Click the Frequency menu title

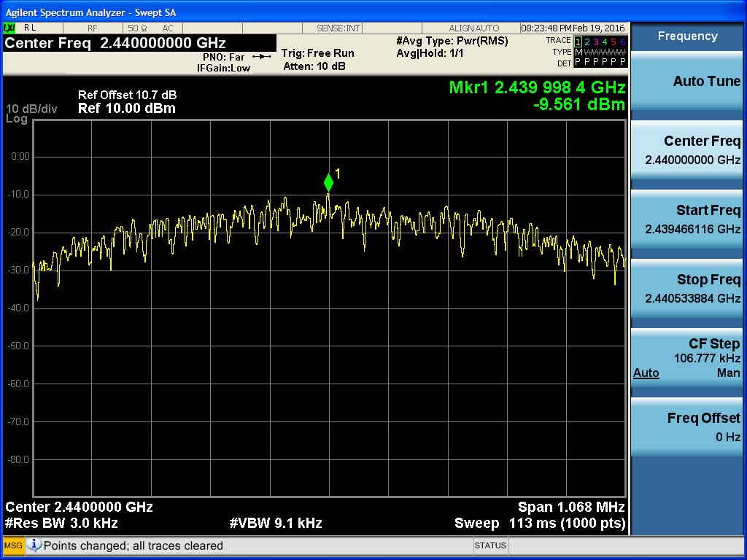[x=687, y=36]
